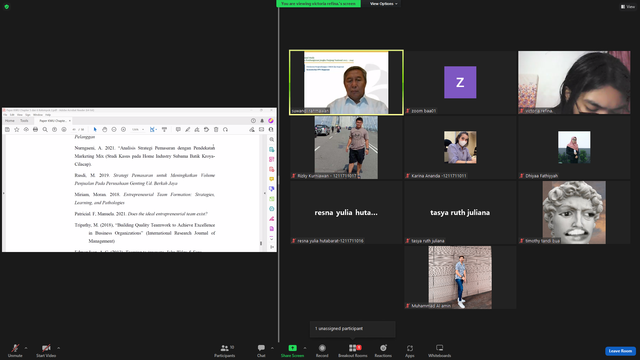Select timothy tandi bua's tile

574,212
